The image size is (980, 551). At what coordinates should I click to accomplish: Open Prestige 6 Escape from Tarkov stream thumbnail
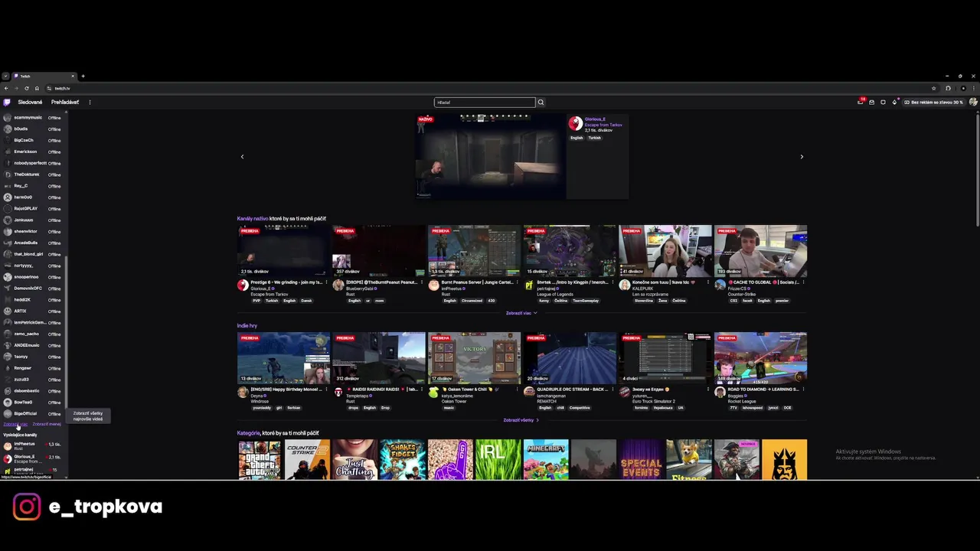283,250
